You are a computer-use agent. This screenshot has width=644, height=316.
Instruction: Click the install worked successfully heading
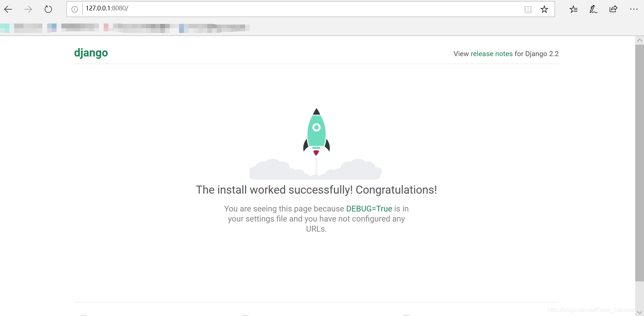(316, 190)
